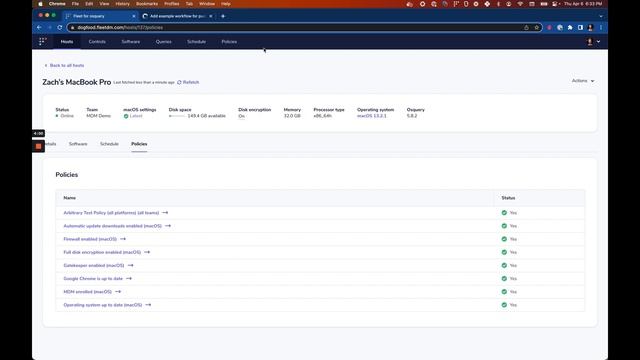Close the 'Fleet for osquery' tab
The image size is (640, 360).
[133, 16]
